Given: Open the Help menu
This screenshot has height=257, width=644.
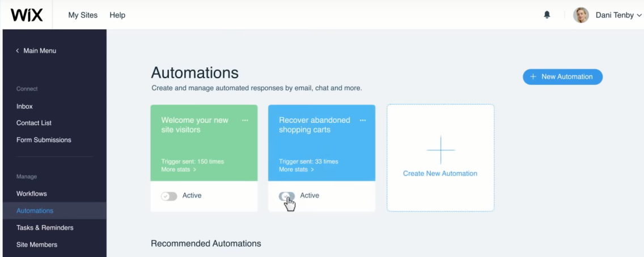Looking at the screenshot, I should click(117, 15).
